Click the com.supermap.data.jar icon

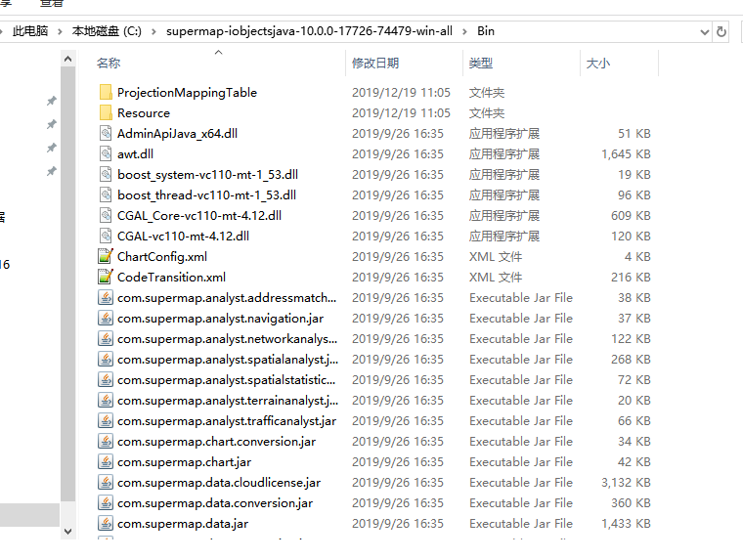[x=106, y=523]
